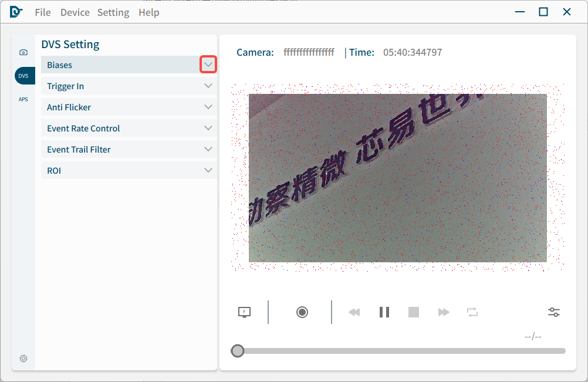Open the Setting menu

[113, 12]
